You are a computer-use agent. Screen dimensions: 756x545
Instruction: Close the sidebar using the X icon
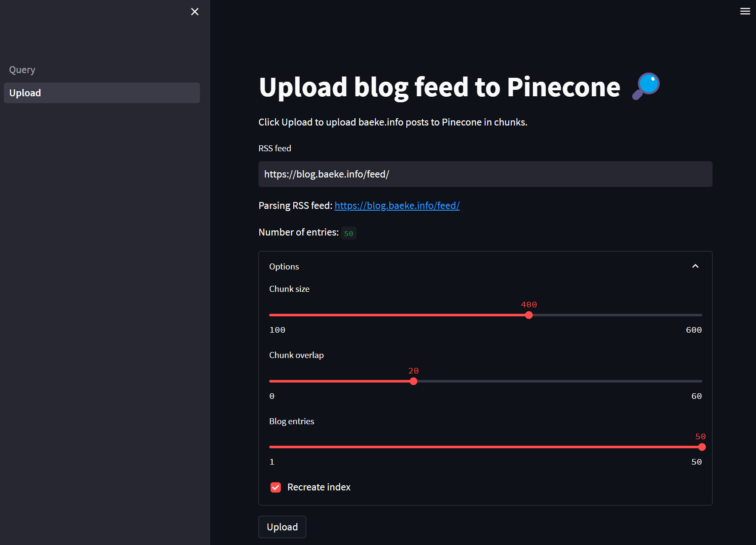[194, 12]
